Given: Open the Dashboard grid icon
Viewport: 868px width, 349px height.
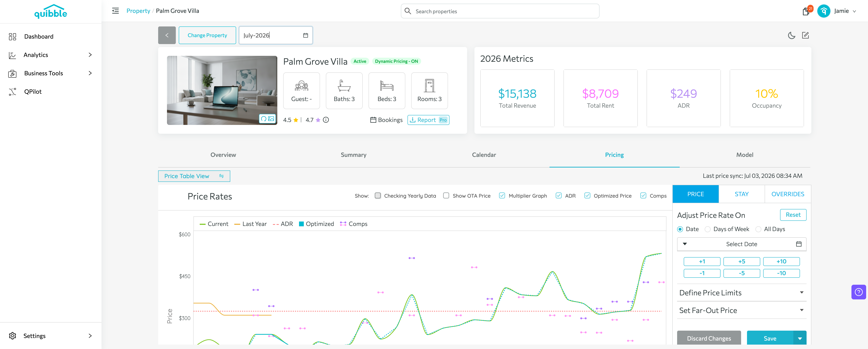Looking at the screenshot, I should coord(13,36).
